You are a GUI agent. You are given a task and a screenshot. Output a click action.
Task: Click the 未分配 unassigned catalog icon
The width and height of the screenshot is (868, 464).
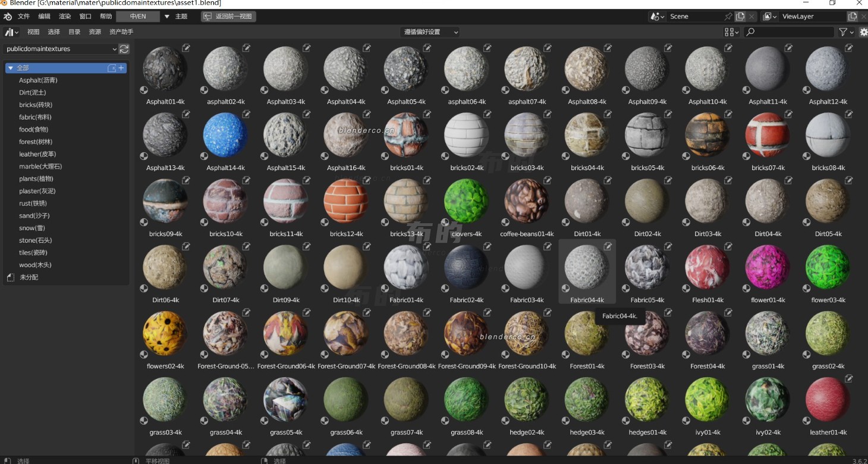pyautogui.click(x=10, y=278)
